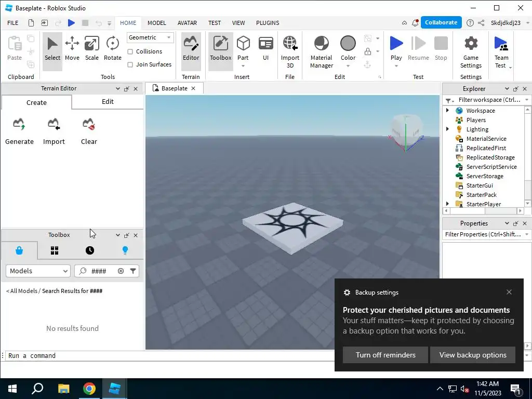Switch to the PLUGINS ribbon tab

(268, 23)
